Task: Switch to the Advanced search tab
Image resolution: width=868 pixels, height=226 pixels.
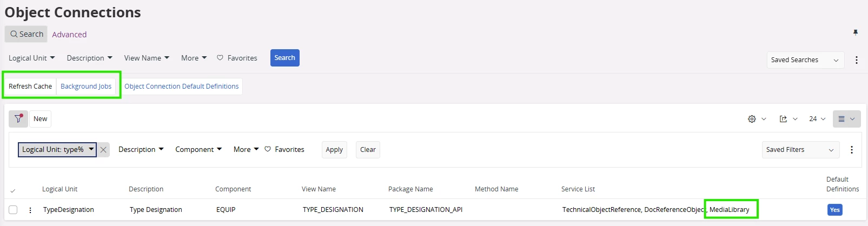Action: tap(69, 35)
